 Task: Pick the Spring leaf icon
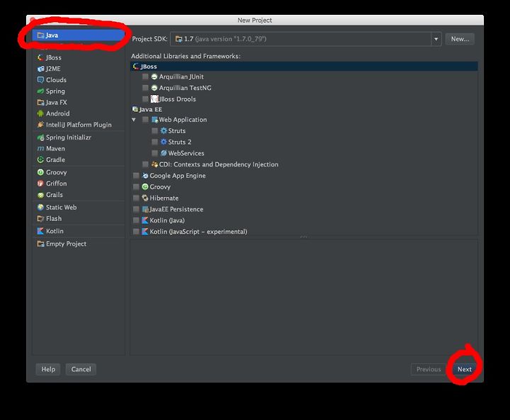point(40,91)
